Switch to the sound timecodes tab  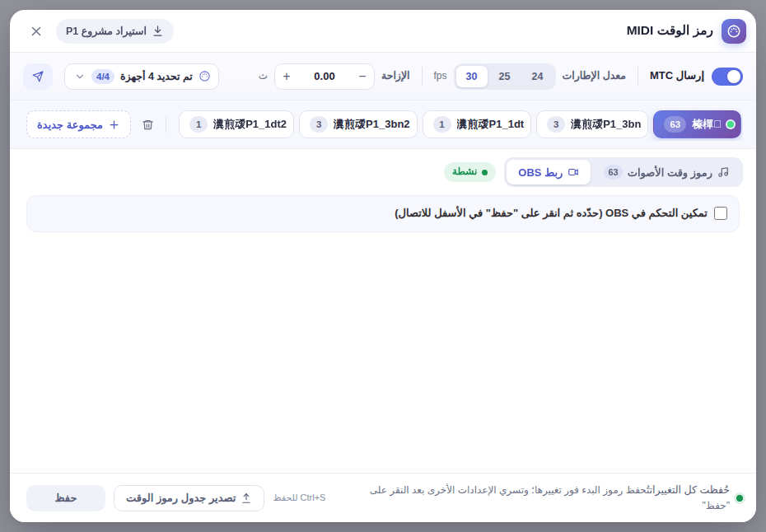click(666, 172)
